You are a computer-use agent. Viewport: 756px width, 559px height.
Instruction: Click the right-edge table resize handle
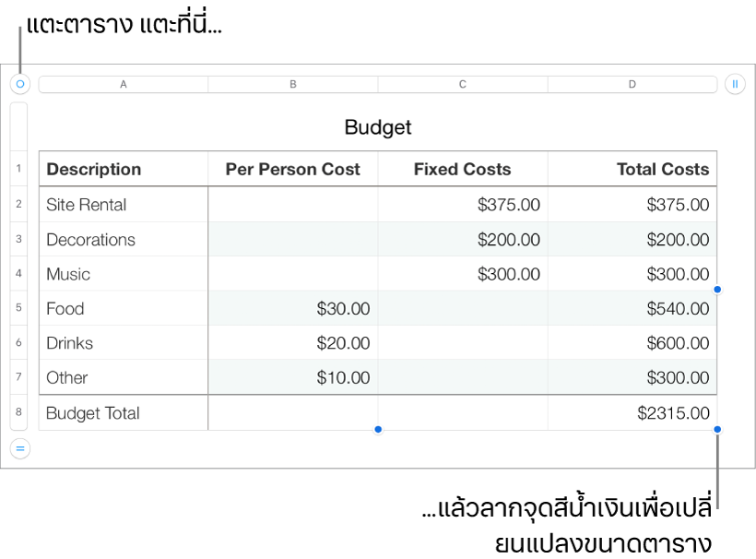coord(717,290)
